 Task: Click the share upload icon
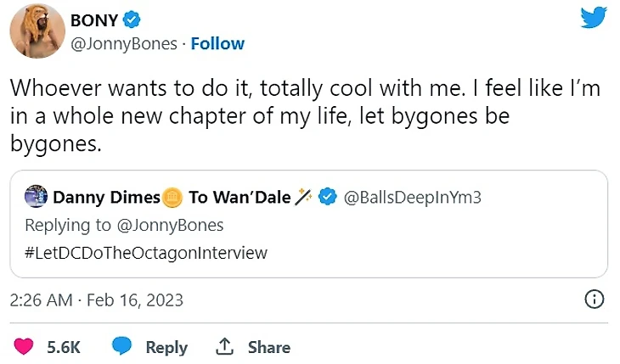click(225, 347)
